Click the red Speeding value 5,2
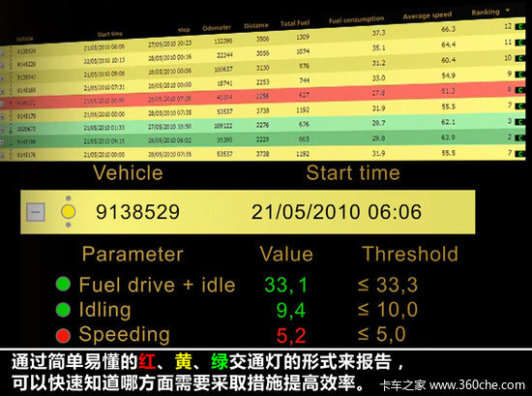532x396 pixels. click(x=291, y=336)
